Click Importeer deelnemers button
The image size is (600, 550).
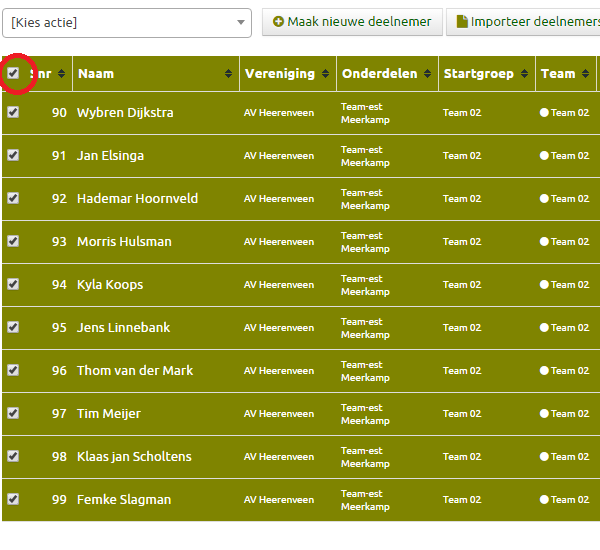coord(523,22)
